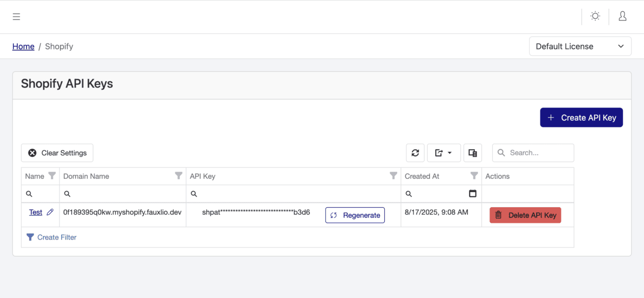Sort by API Key column header
This screenshot has width=644, height=298.
point(202,176)
